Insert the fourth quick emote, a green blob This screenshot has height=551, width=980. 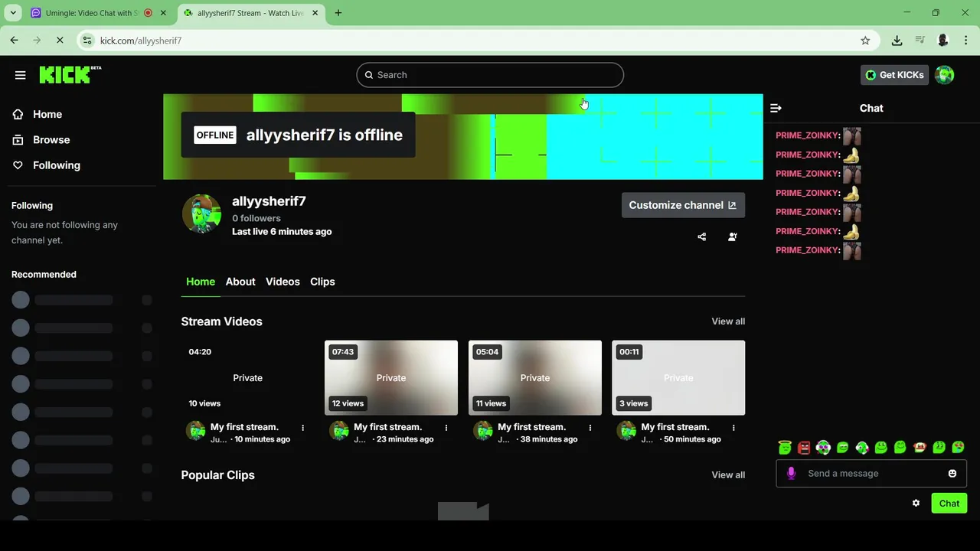(x=842, y=448)
